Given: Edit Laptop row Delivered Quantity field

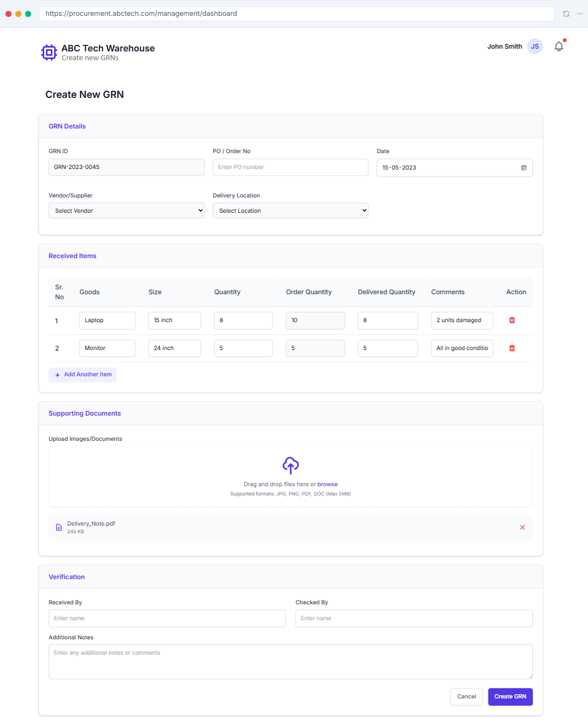Looking at the screenshot, I should point(388,320).
